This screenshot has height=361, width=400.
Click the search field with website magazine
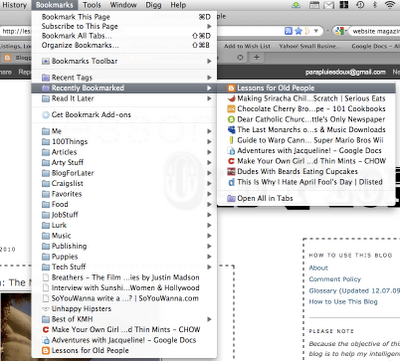click(x=375, y=31)
